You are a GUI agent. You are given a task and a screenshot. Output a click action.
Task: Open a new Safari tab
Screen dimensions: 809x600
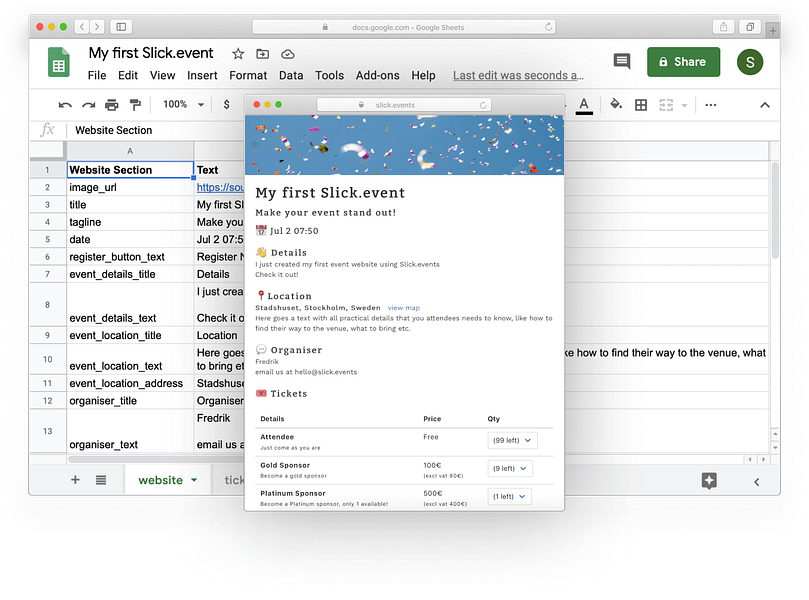(772, 30)
